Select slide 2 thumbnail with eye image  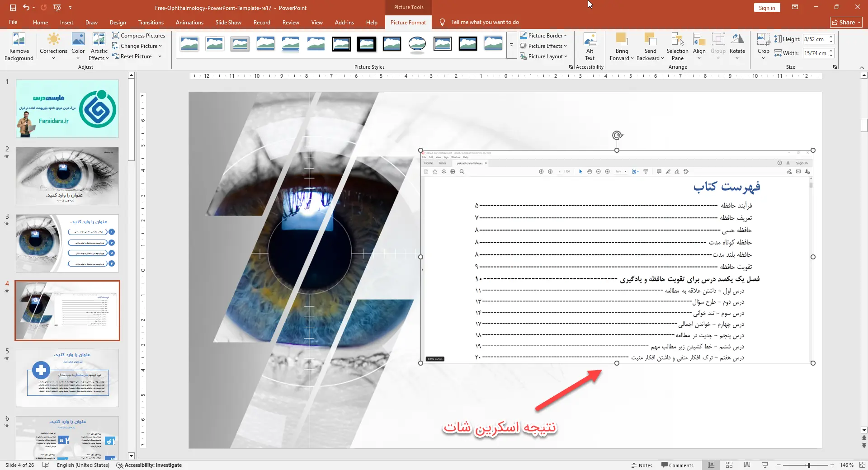pyautogui.click(x=67, y=176)
